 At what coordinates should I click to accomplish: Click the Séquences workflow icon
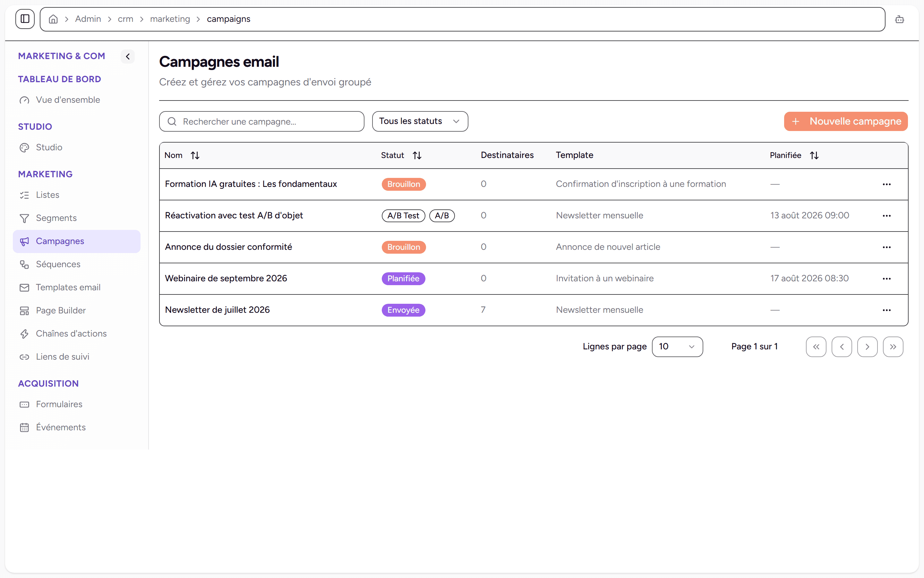(x=24, y=264)
